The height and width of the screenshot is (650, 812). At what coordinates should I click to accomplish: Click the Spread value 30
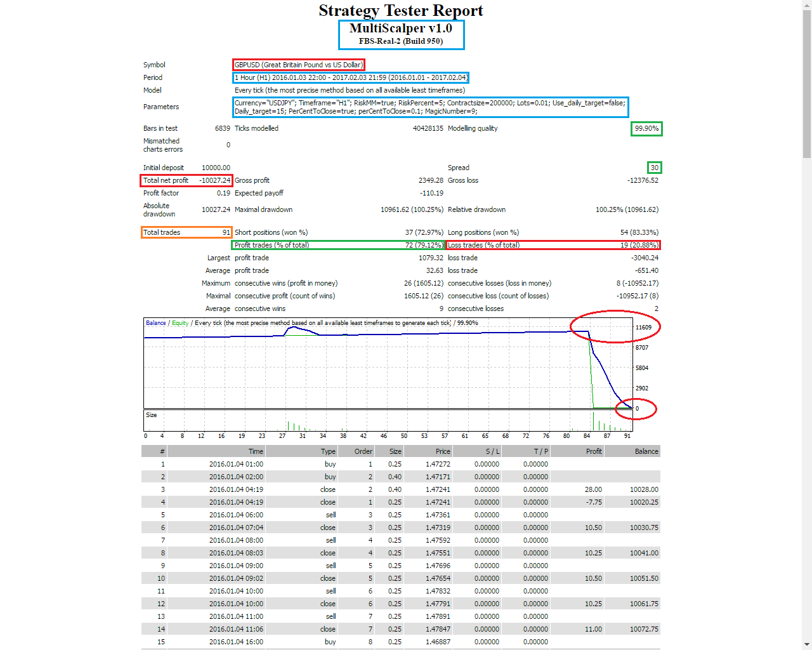(654, 168)
